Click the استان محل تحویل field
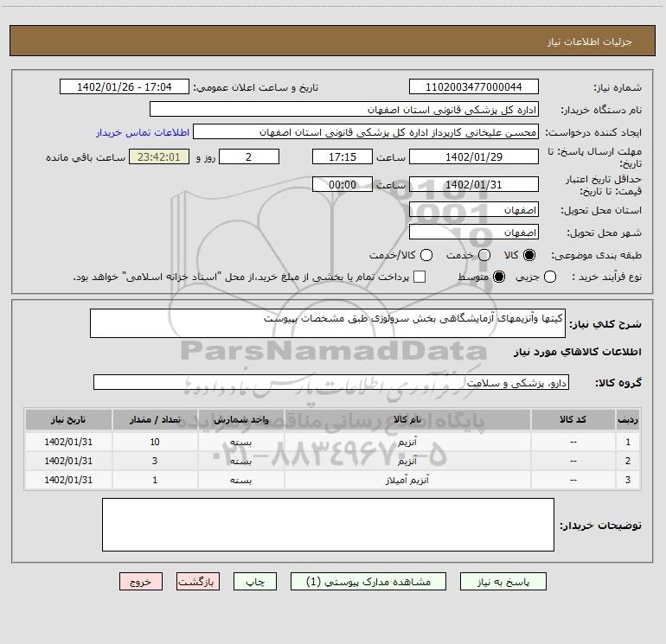 tap(474, 210)
